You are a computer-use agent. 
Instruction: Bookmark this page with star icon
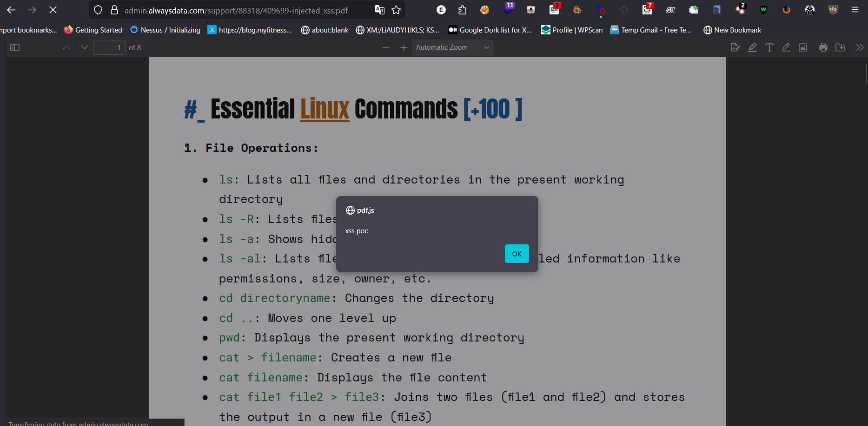coord(396,10)
